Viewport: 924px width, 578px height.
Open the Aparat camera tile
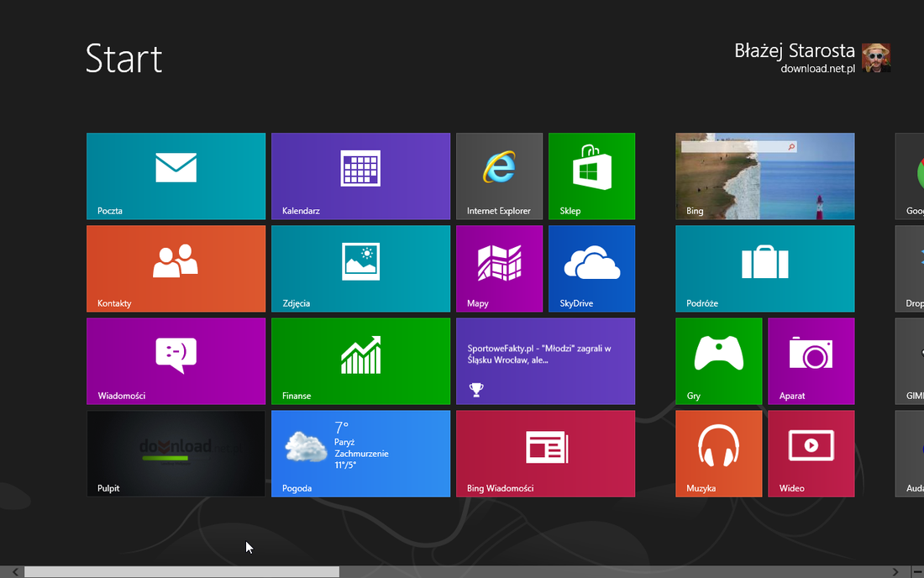coord(811,361)
